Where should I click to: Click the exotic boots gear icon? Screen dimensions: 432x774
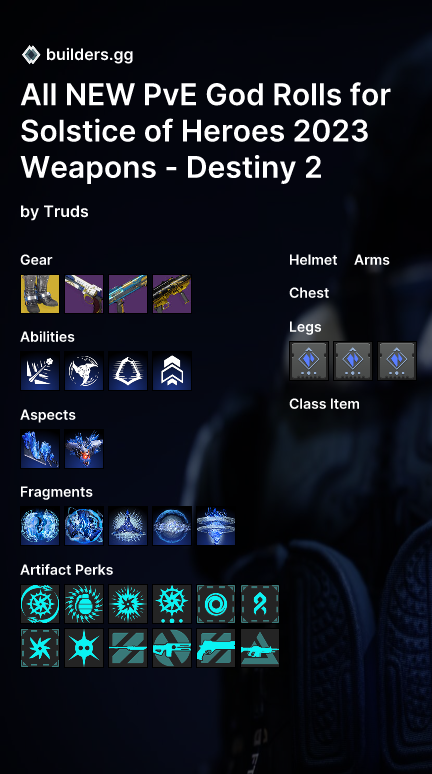pyautogui.click(x=40, y=294)
